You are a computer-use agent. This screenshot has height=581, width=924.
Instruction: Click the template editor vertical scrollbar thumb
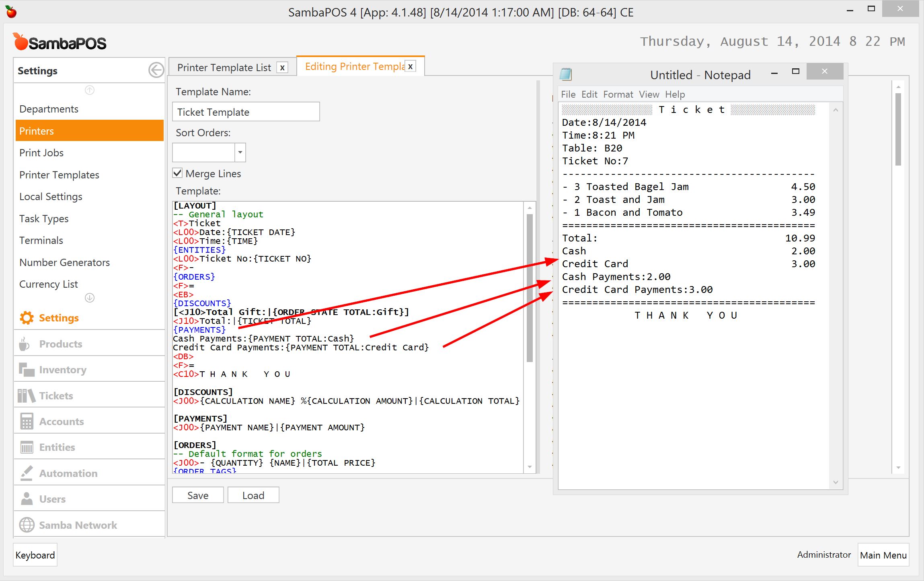[530, 288]
